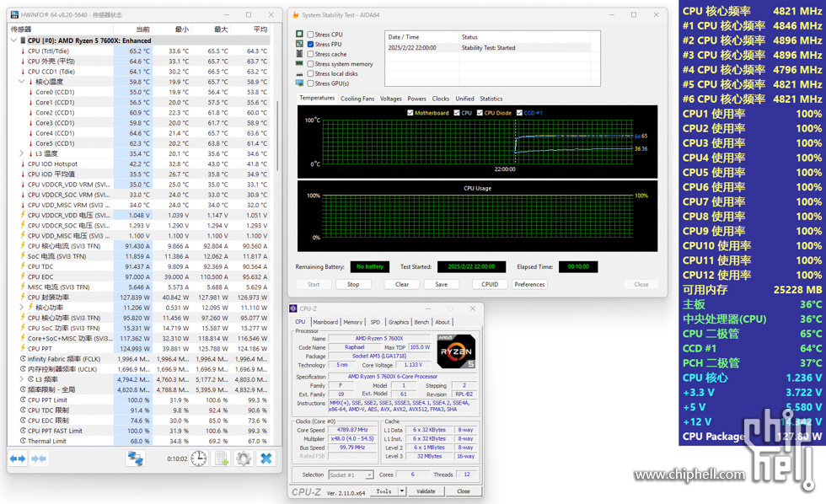Expand the 核心功率 tree node

click(22, 307)
